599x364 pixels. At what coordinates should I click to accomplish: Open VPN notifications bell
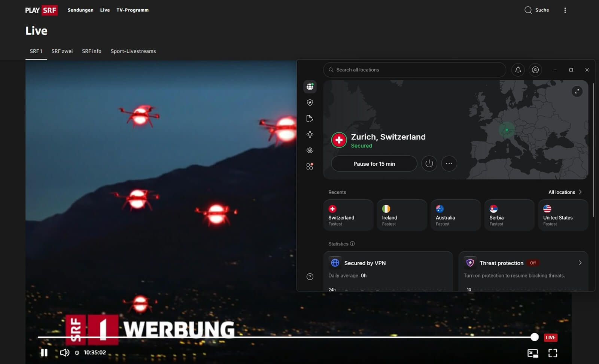pyautogui.click(x=518, y=70)
